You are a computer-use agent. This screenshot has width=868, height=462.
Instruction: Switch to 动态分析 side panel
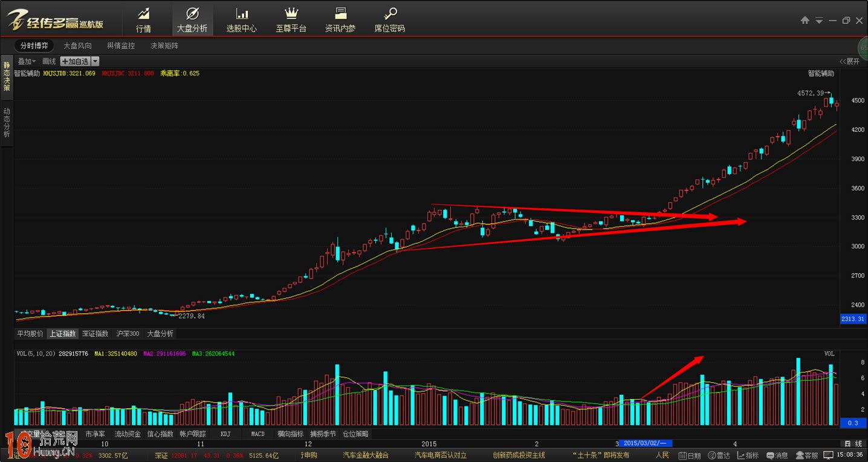(7, 123)
